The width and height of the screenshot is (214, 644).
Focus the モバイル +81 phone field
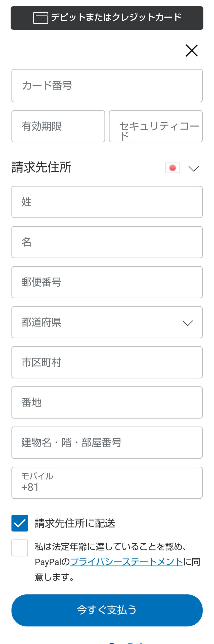click(107, 483)
